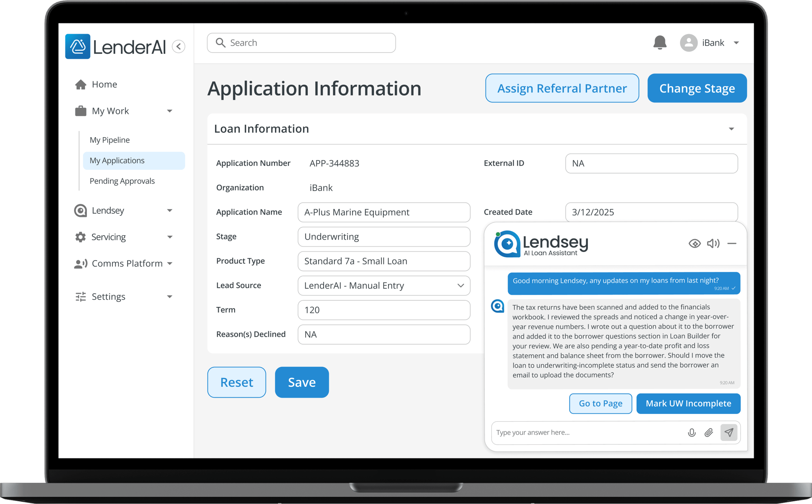The width and height of the screenshot is (812, 504).
Task: Collapse the sidebar with the arrow icon
Action: coord(179,46)
